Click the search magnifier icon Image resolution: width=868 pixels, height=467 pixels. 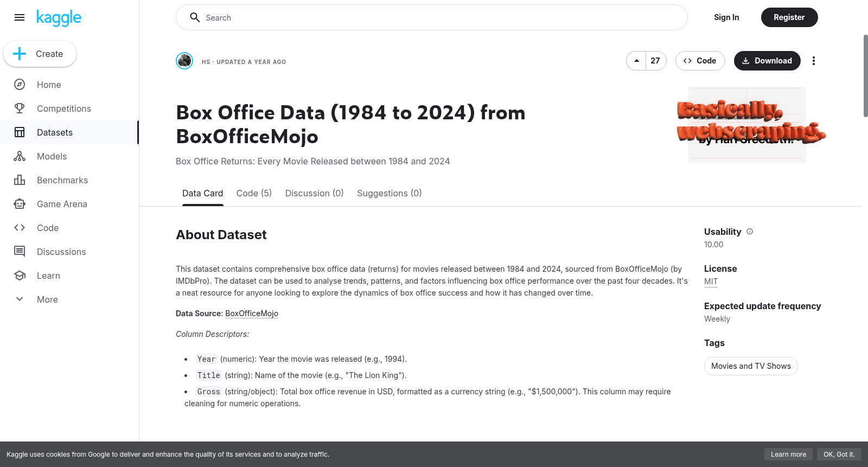click(195, 17)
